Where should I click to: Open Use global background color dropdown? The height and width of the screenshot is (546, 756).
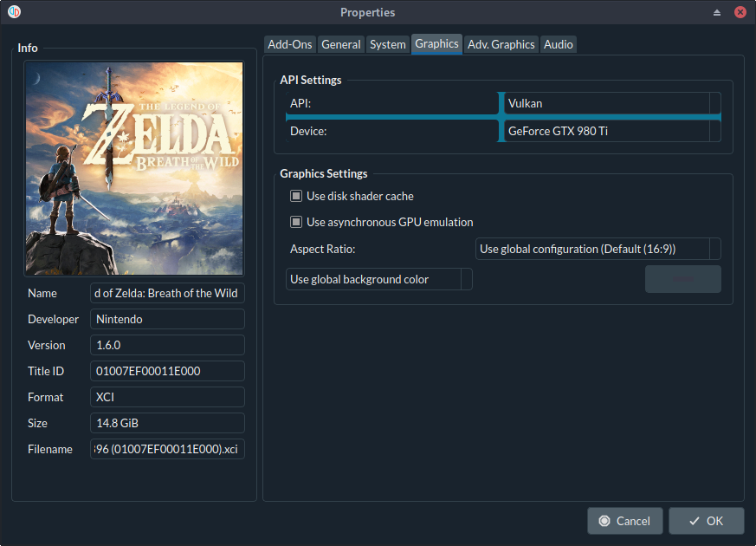(379, 279)
